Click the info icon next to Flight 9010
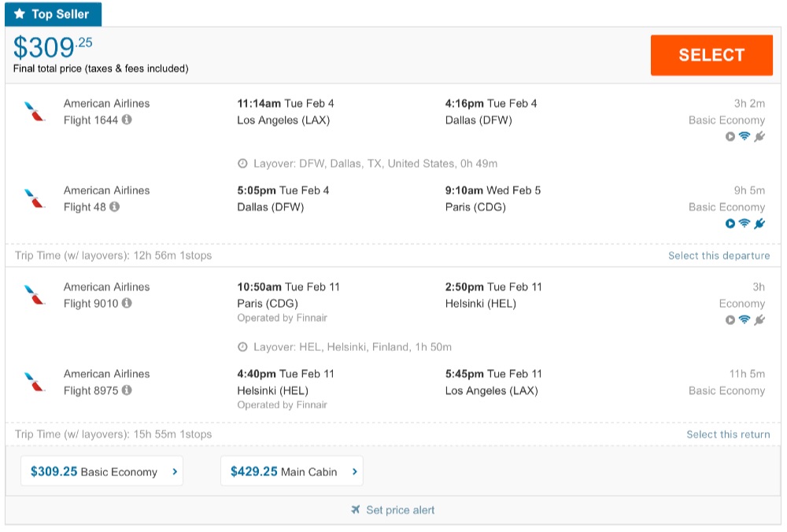The width and height of the screenshot is (787, 532). point(127,304)
